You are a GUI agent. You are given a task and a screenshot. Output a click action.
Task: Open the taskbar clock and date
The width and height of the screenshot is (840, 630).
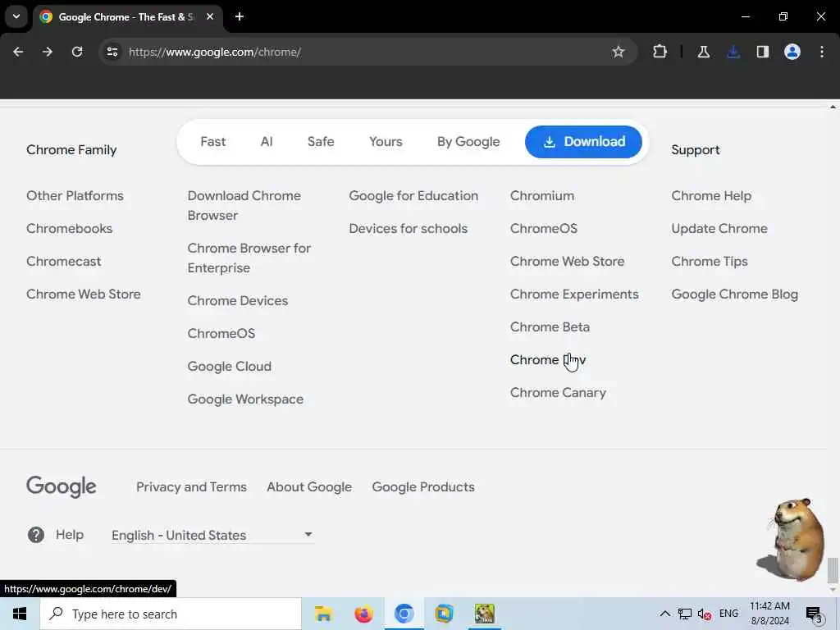tap(769, 614)
